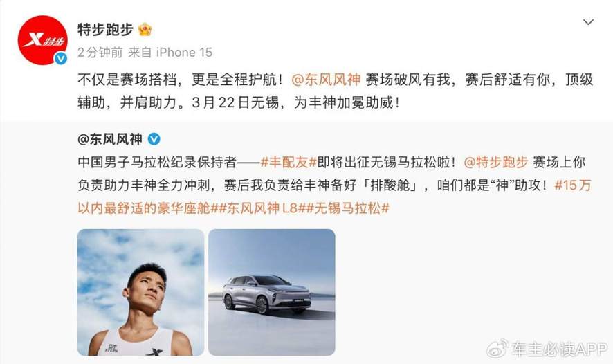
Task: Click the verified badge next to @东风风神 repost name
Action: pyautogui.click(x=154, y=139)
